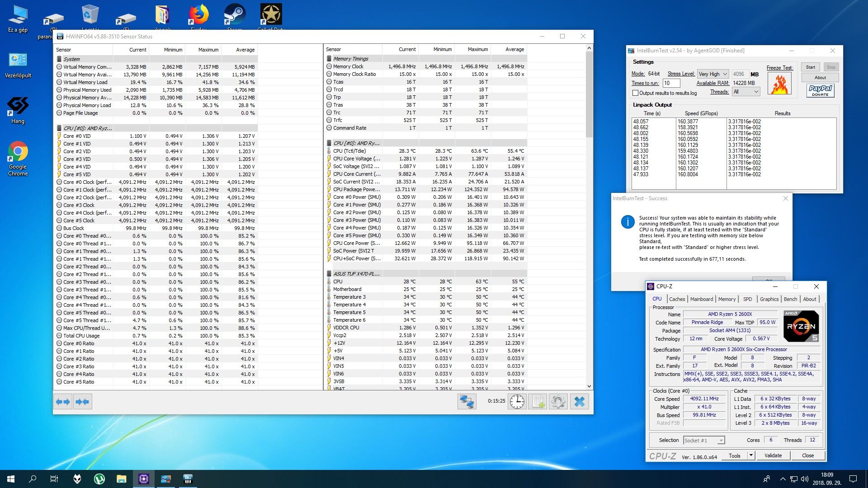Viewport: 868px width, 488px height.
Task: Click the CPU-Z Close button
Action: point(807,455)
